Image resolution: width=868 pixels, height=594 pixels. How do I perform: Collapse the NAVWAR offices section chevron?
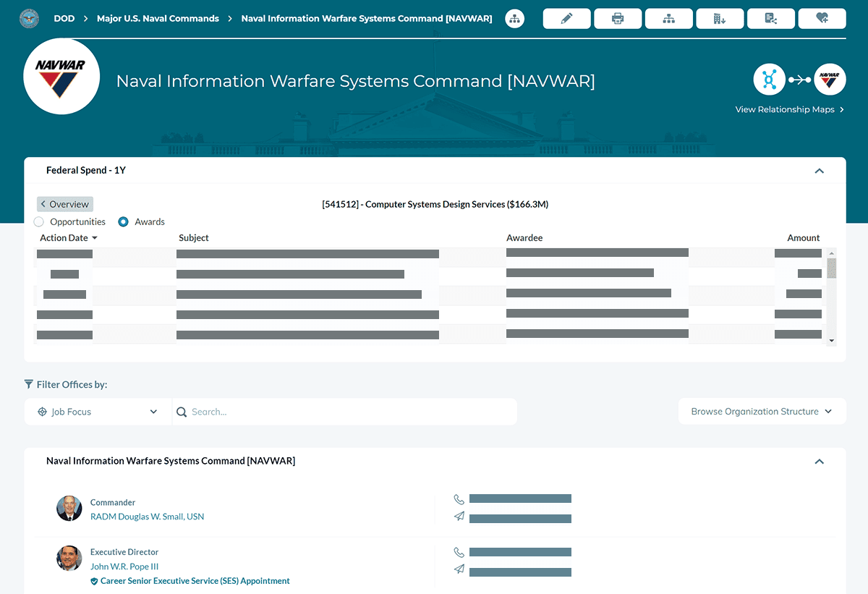point(819,462)
